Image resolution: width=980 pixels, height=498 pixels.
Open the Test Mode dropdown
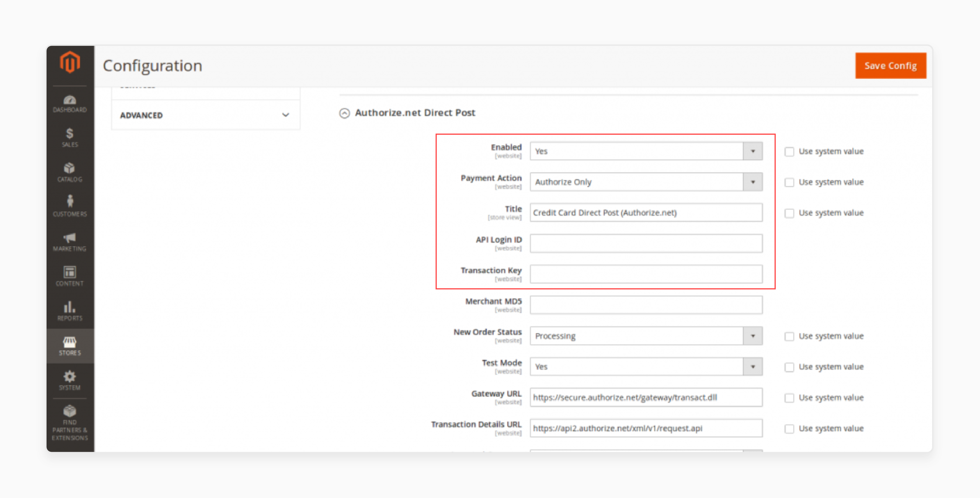pyautogui.click(x=646, y=367)
